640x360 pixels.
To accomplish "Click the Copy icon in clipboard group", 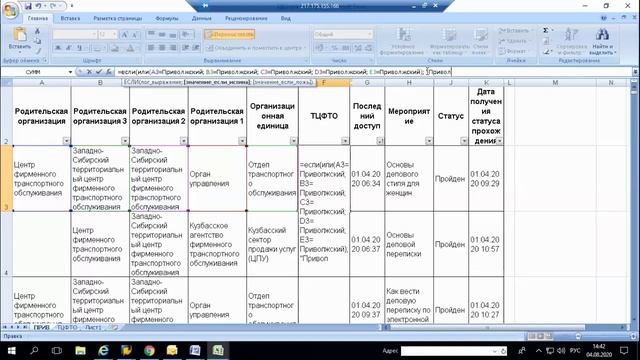I will [37, 41].
